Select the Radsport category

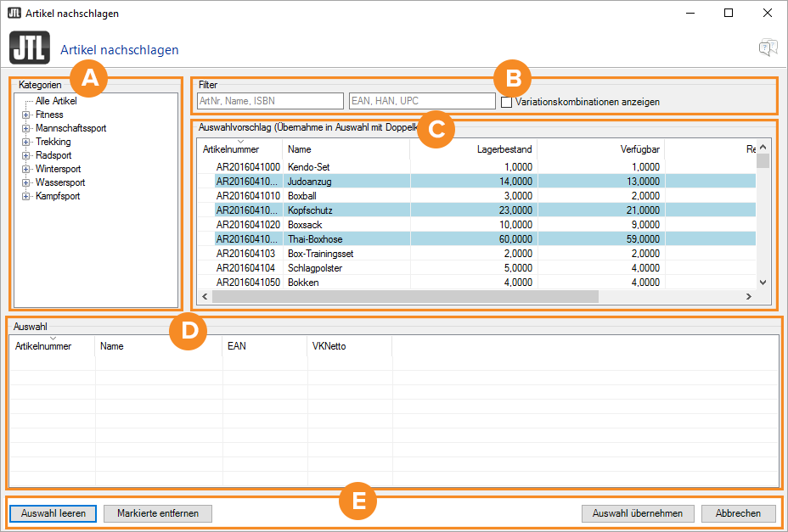53,155
